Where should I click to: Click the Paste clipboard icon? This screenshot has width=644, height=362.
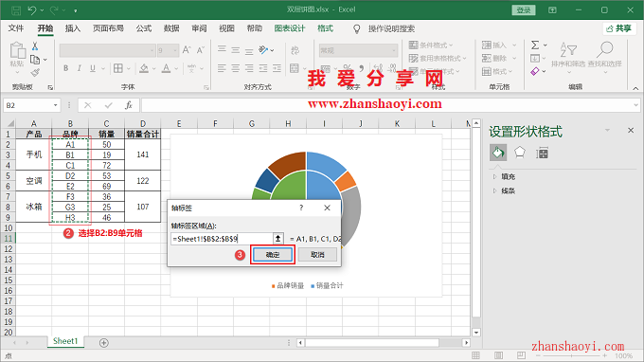click(x=17, y=50)
